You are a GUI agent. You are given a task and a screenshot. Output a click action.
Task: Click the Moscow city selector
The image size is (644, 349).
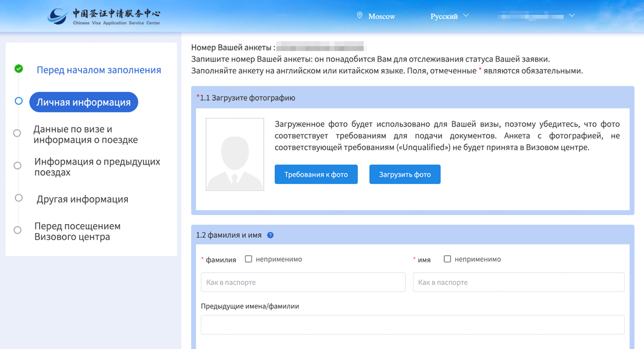[x=381, y=16]
